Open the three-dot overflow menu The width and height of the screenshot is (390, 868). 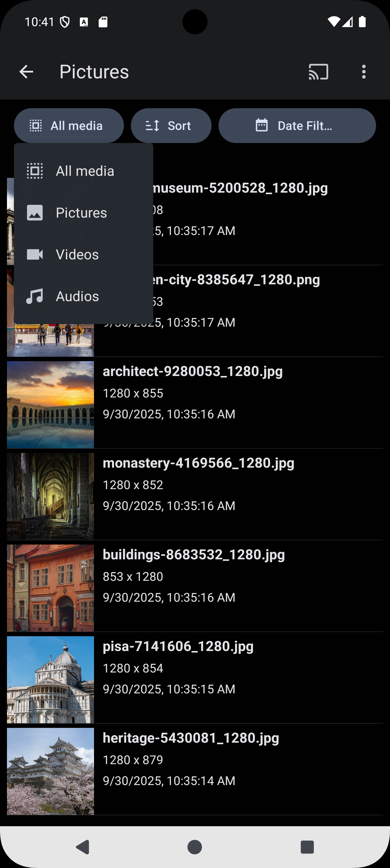point(363,72)
